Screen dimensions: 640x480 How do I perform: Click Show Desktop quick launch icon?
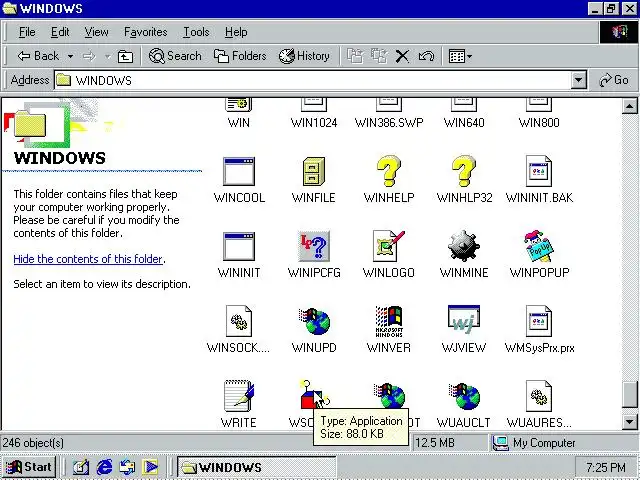(81, 467)
